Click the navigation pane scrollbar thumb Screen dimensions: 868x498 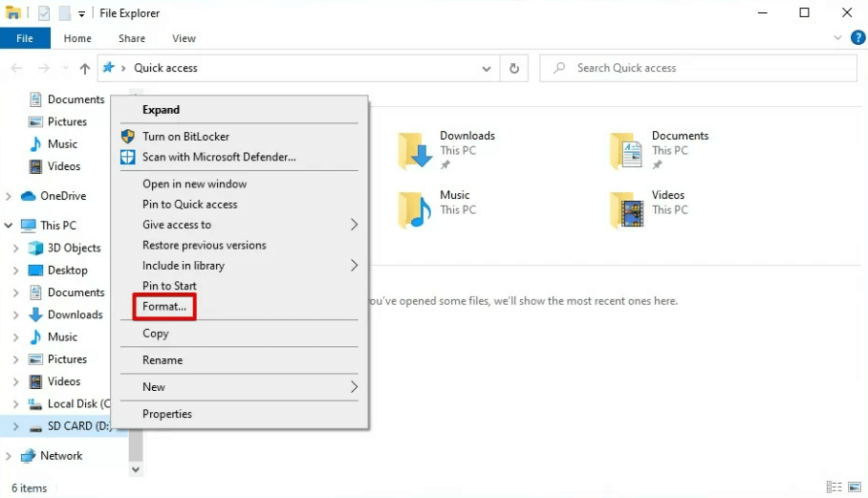tap(136, 446)
